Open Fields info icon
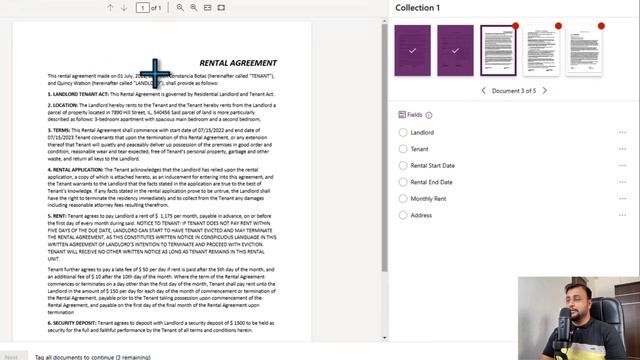640x360 pixels. coord(429,115)
